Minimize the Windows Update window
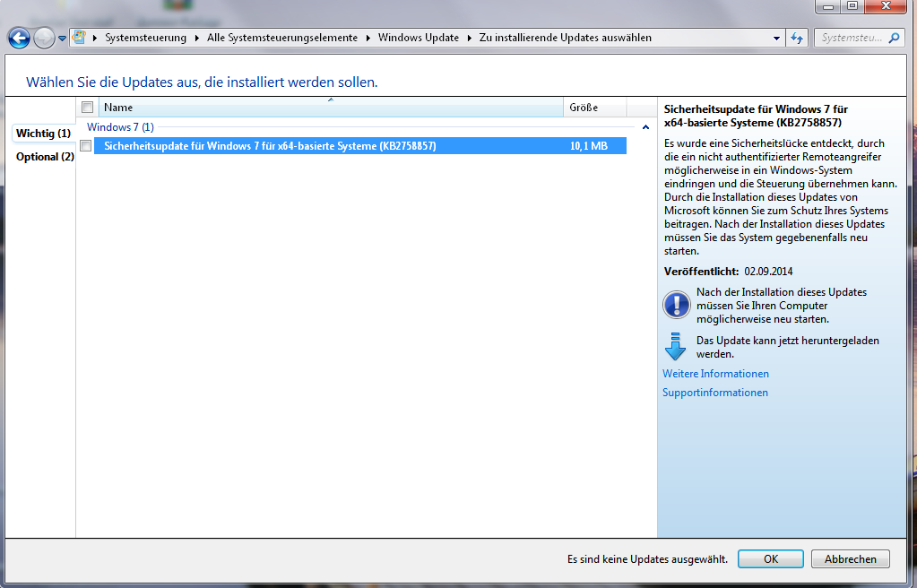The image size is (917, 588). pyautogui.click(x=828, y=6)
